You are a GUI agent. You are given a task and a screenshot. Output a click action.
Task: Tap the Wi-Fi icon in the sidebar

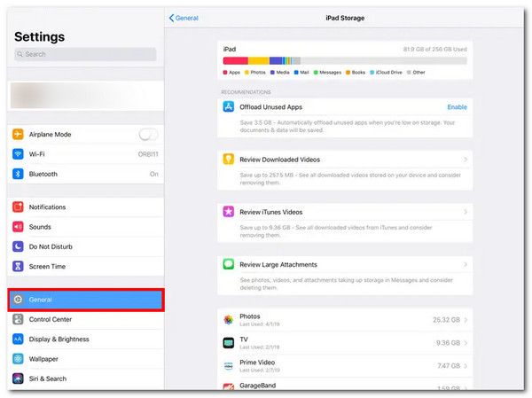click(x=18, y=154)
